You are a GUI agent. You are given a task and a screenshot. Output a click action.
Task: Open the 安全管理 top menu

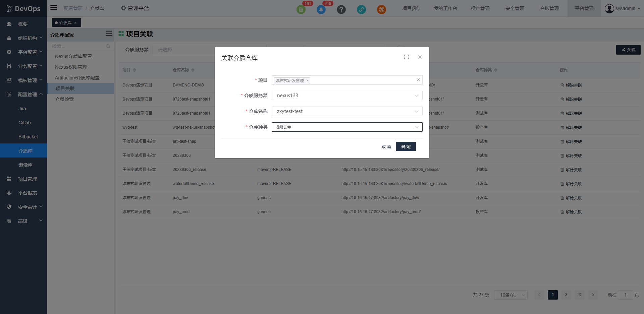pos(515,8)
